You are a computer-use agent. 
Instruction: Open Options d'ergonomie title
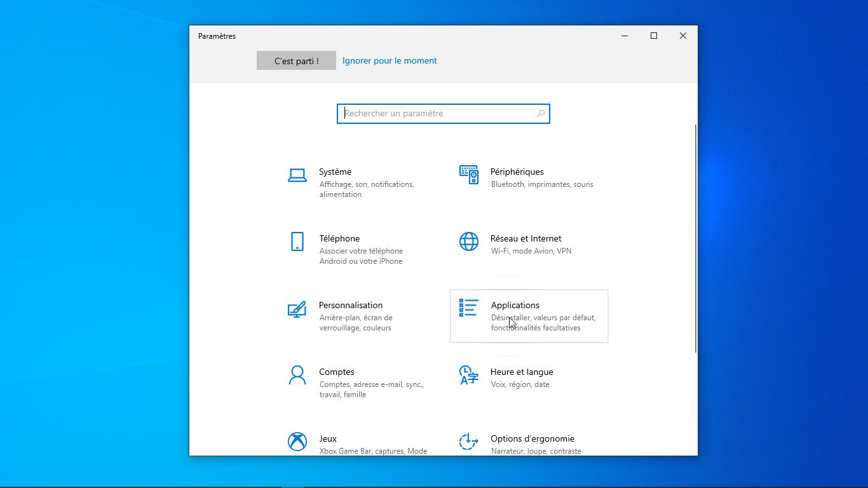(x=532, y=438)
